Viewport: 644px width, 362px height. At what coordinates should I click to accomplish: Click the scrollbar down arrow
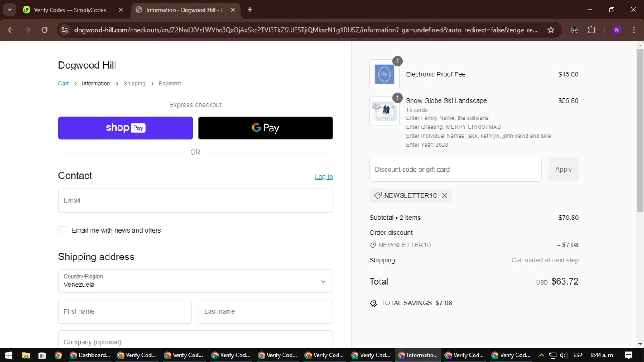tap(640, 344)
